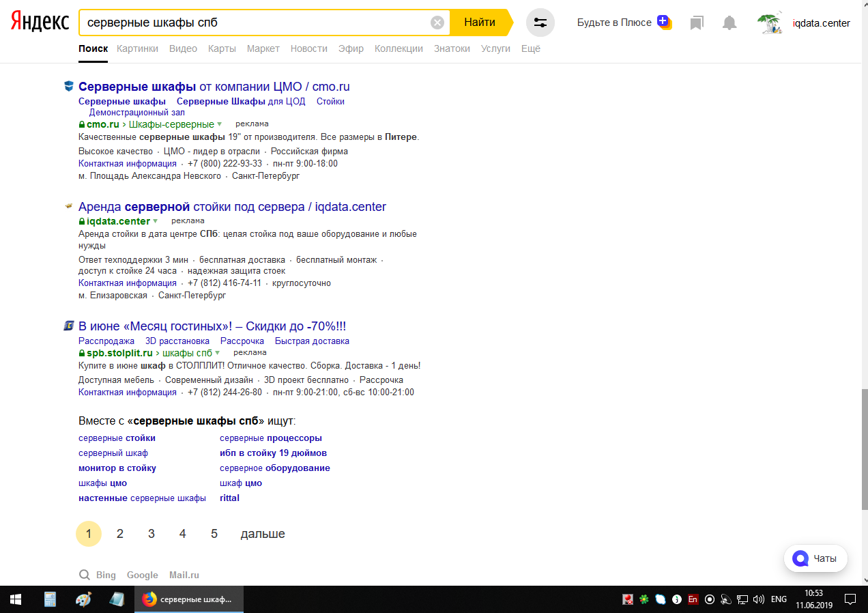The image size is (868, 613).
Task: Click the cmo.ru favicon
Action: click(68, 86)
